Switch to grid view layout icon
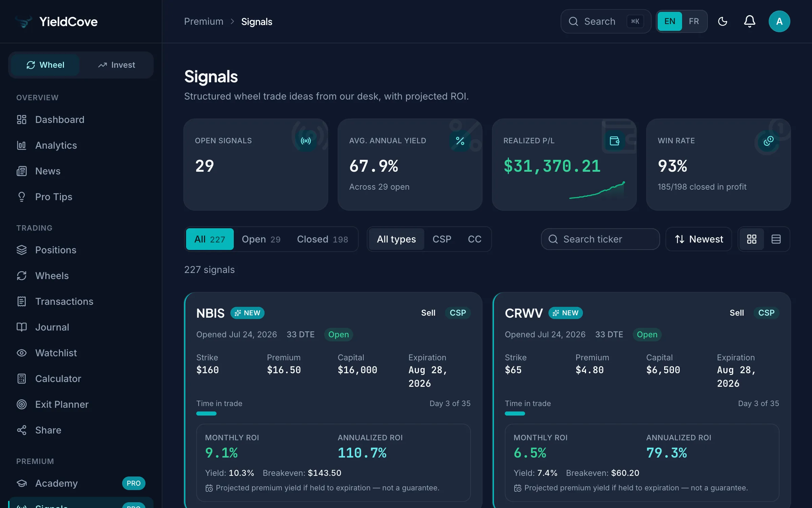The image size is (812, 508). 751,239
